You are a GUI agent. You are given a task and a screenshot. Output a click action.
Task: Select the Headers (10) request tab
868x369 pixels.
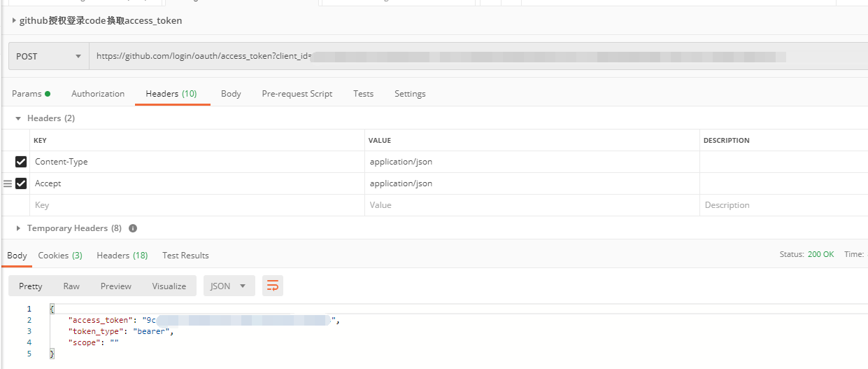(x=171, y=94)
